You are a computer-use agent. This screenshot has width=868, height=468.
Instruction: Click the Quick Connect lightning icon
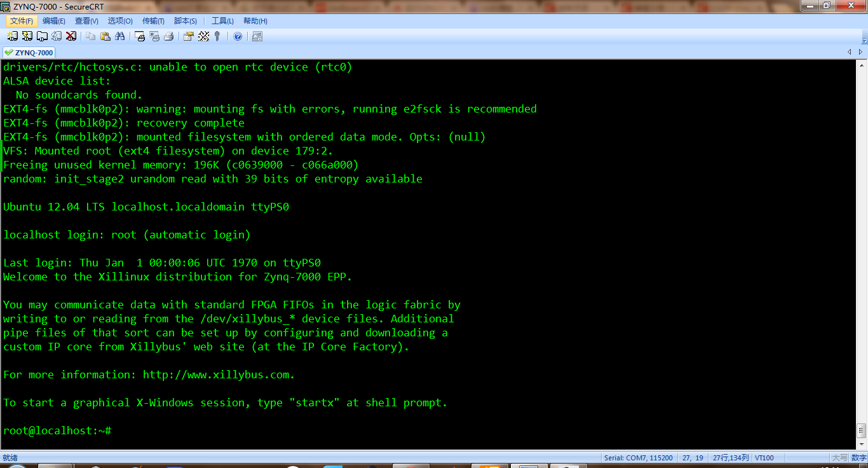tap(27, 36)
